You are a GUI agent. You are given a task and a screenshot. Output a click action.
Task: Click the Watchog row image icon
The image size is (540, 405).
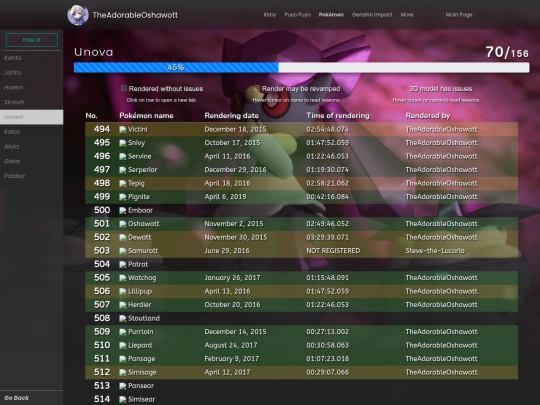tap(123, 278)
